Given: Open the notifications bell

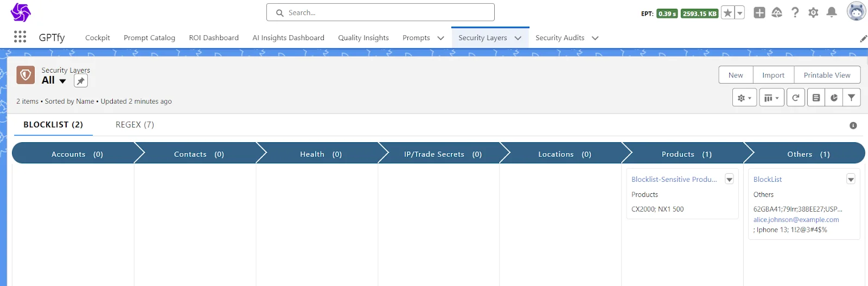Looking at the screenshot, I should coord(831,12).
